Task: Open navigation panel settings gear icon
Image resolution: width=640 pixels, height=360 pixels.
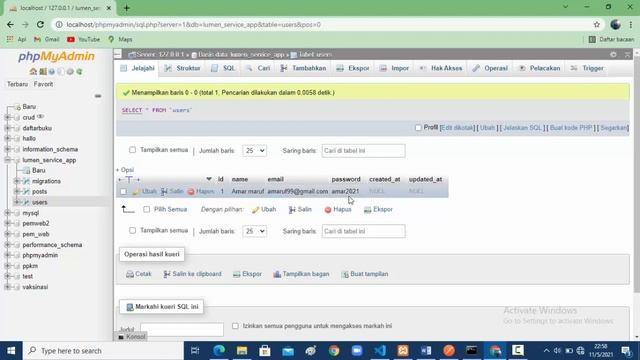Action: click(x=70, y=71)
